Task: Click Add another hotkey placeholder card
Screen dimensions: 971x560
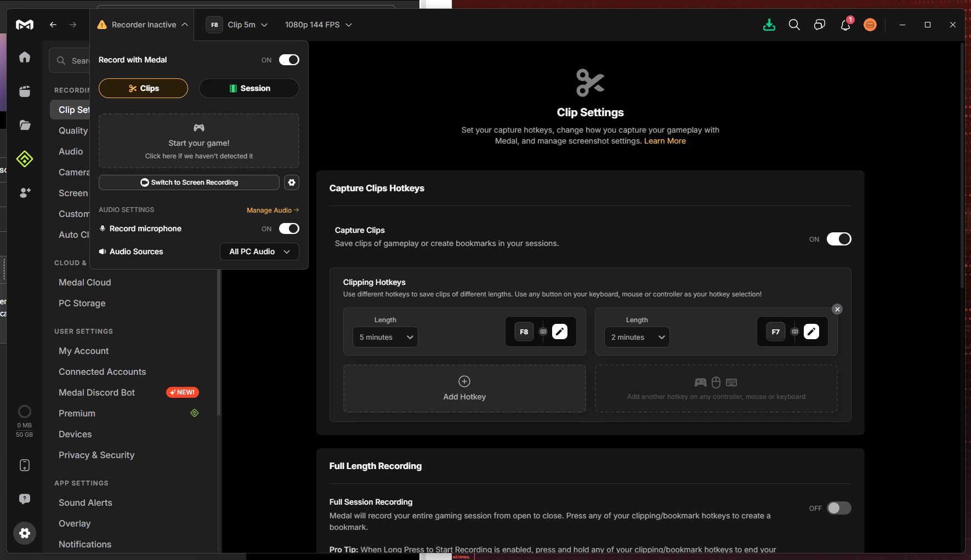Action: click(x=716, y=388)
